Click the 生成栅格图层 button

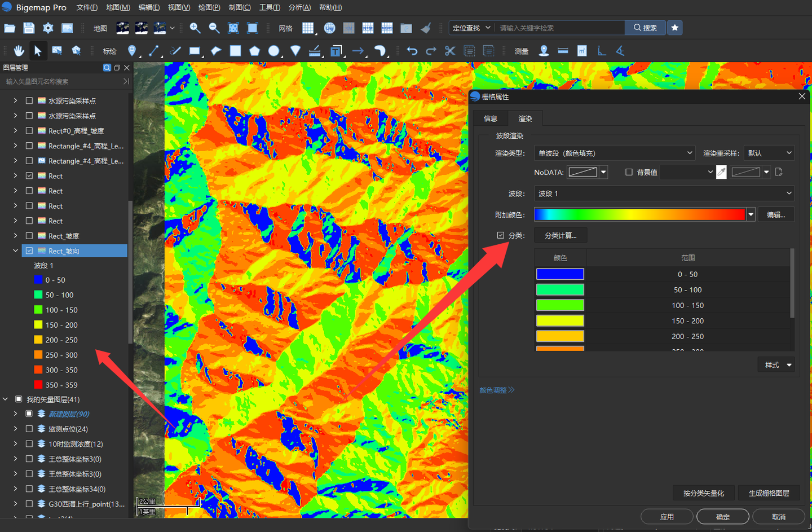click(x=769, y=493)
